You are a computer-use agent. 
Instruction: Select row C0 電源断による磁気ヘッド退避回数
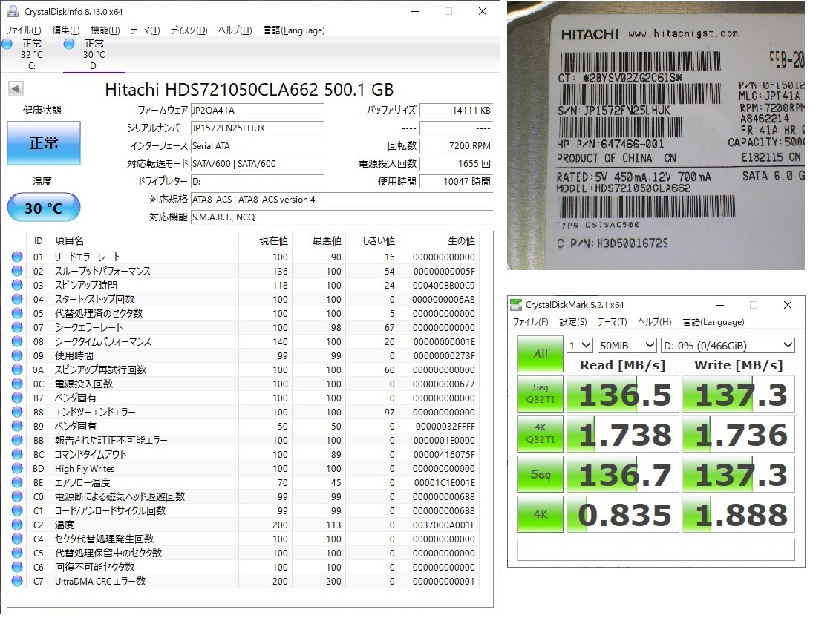tap(244, 496)
